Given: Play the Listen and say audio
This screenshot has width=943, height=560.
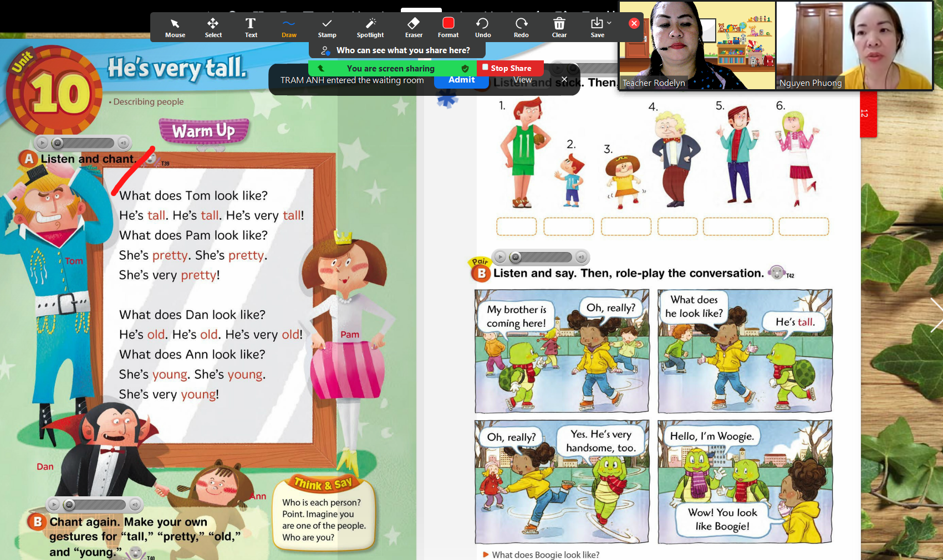Looking at the screenshot, I should 500,257.
